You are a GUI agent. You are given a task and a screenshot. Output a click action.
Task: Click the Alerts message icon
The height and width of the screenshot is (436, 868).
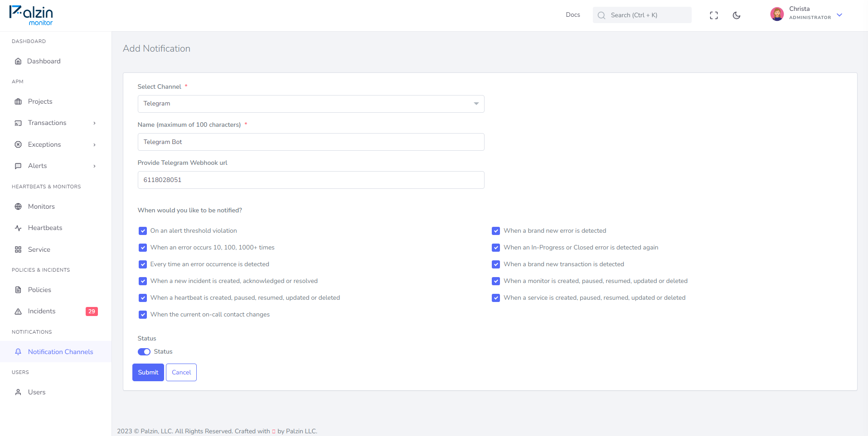18,166
